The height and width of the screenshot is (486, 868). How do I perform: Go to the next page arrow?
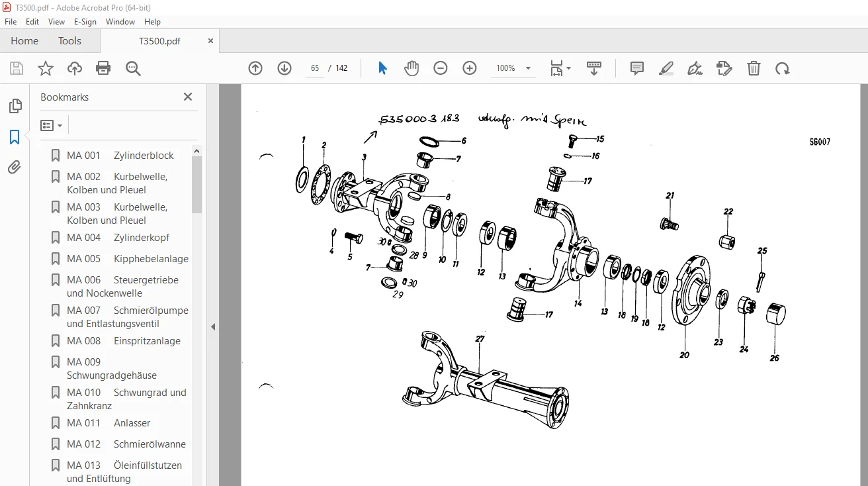[x=284, y=68]
